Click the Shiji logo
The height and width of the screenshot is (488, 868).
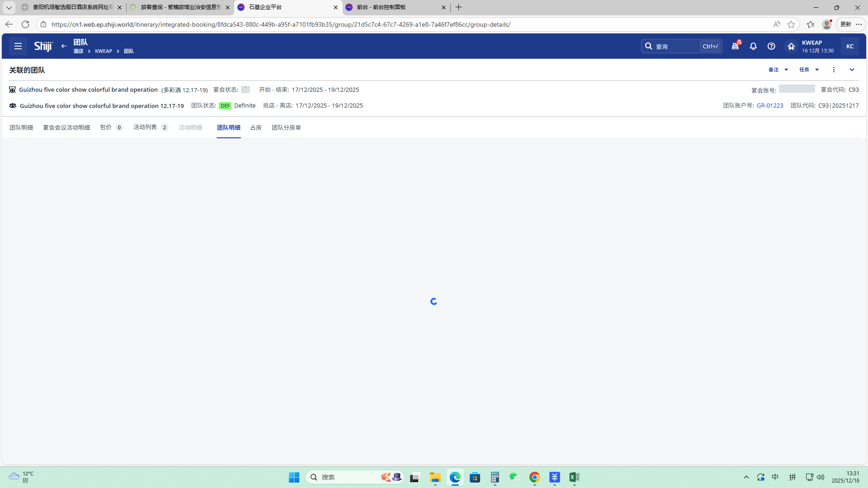tap(43, 46)
